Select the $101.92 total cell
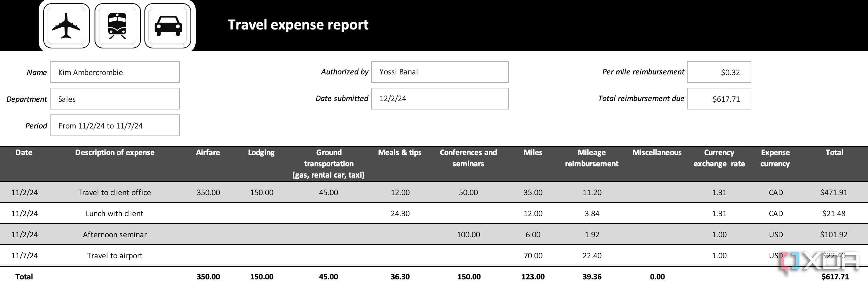Viewport: 868px width, 285px height. pyautogui.click(x=834, y=234)
